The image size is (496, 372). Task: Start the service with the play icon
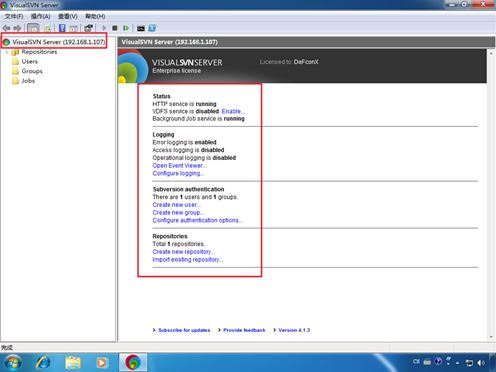(104, 28)
